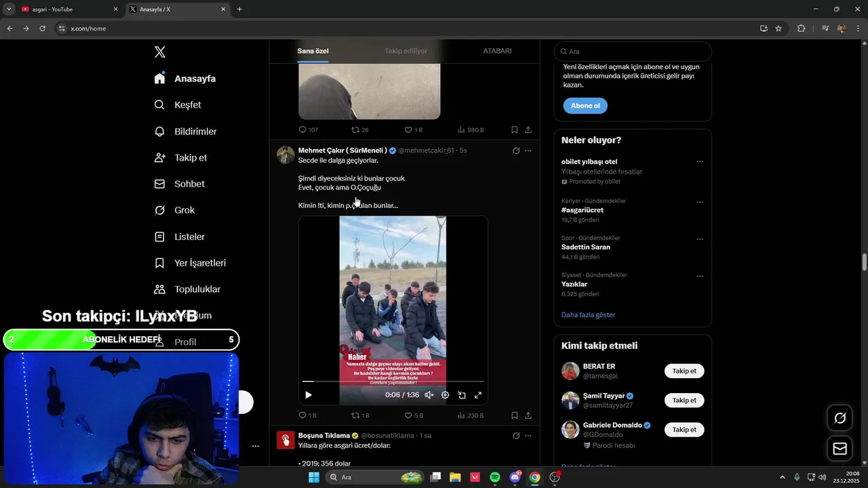Open video settings gear
Image resolution: width=868 pixels, height=488 pixels.
point(445,395)
